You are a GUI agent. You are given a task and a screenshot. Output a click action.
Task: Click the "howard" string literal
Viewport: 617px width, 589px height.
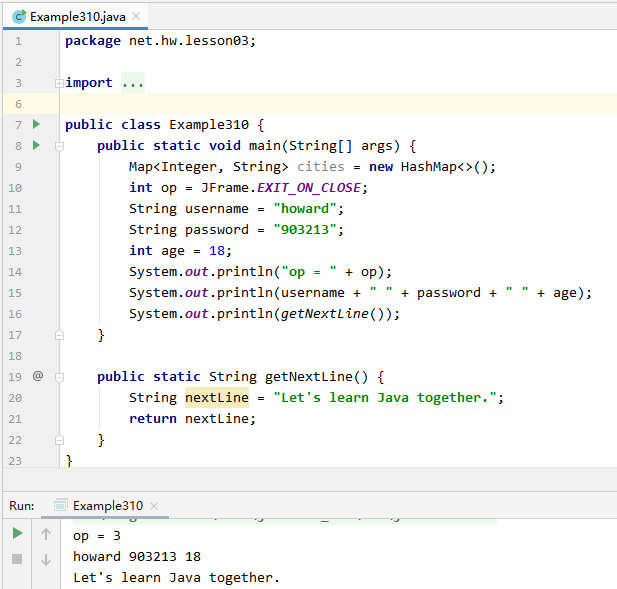point(305,209)
